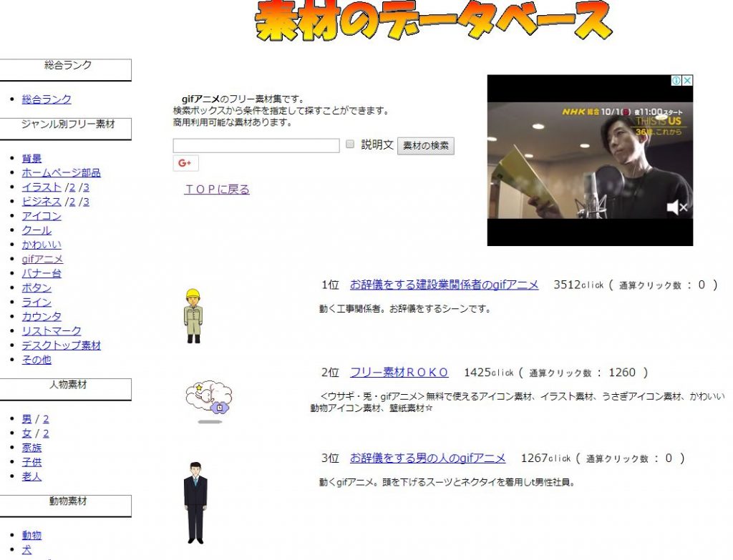Open the イラスト category link
Screen dimensions: 733x560
tap(41, 187)
